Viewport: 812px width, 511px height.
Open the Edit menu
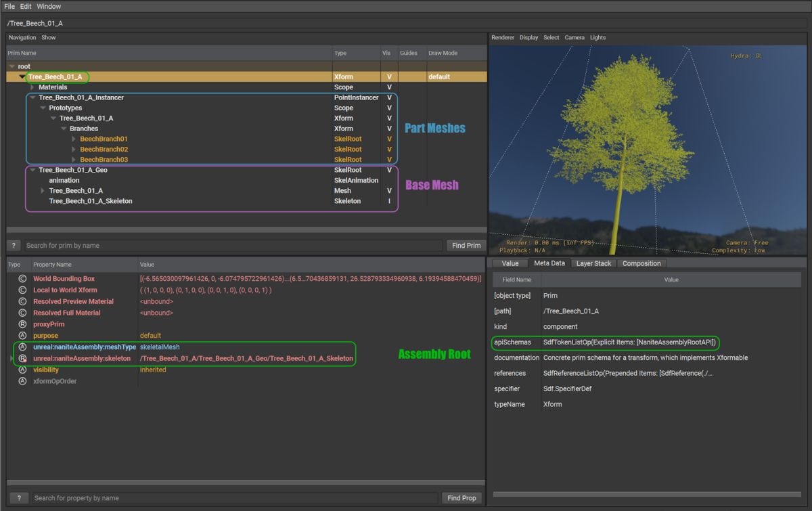(x=26, y=6)
